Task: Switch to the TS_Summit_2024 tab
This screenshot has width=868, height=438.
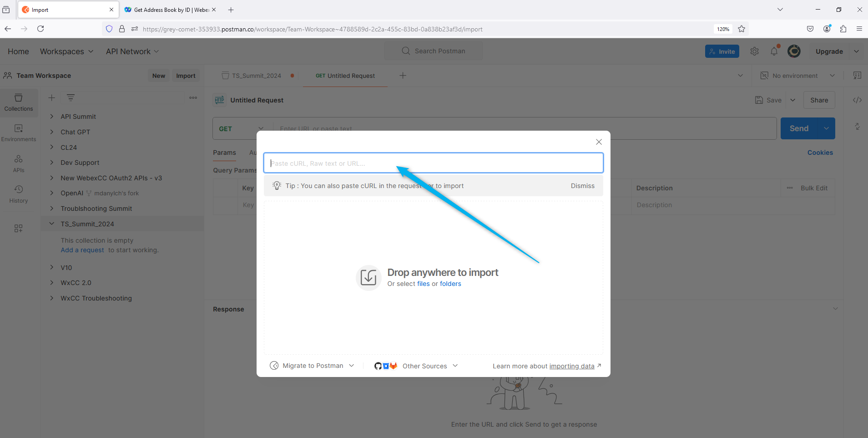Action: click(x=257, y=76)
